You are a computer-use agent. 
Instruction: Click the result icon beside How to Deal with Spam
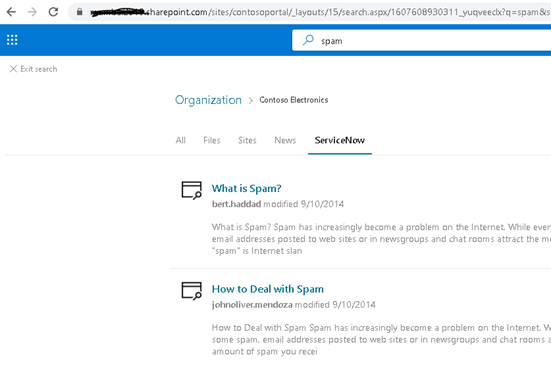pos(192,291)
